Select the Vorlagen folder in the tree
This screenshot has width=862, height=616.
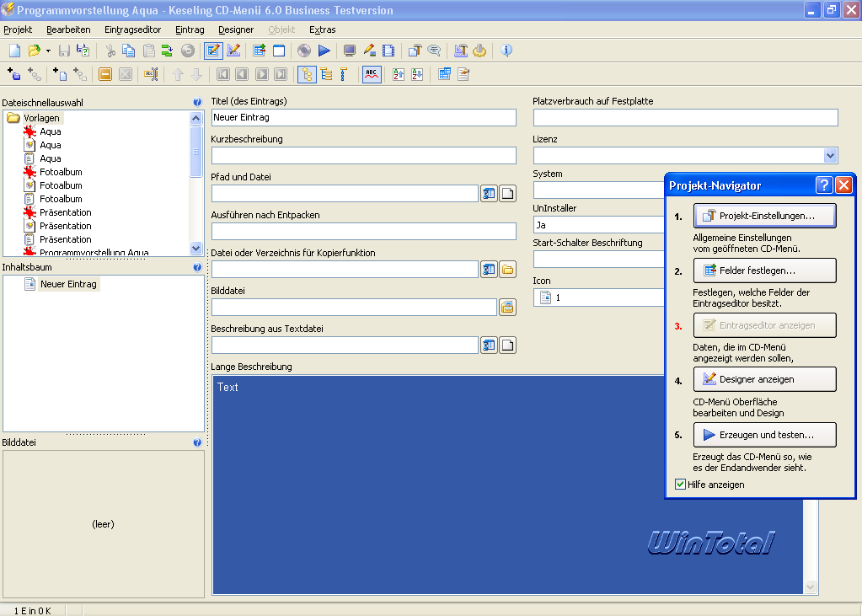click(41, 118)
